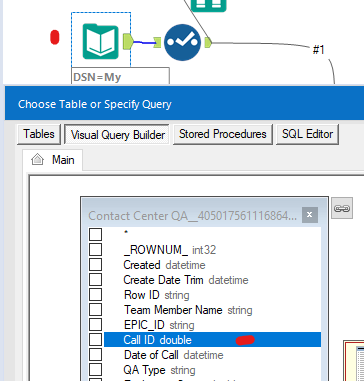The width and height of the screenshot is (364, 381).
Task: Click the EPIC_ID field name
Action: coord(144,325)
